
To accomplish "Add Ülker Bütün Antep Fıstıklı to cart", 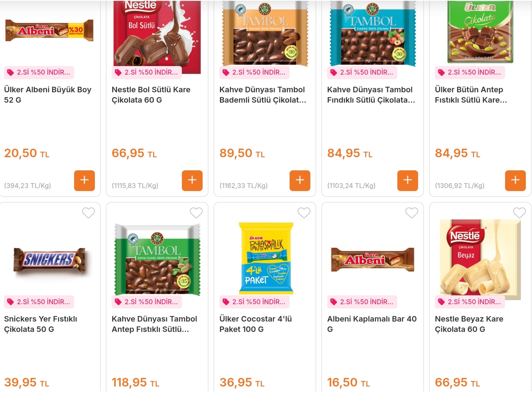I will [x=515, y=180].
